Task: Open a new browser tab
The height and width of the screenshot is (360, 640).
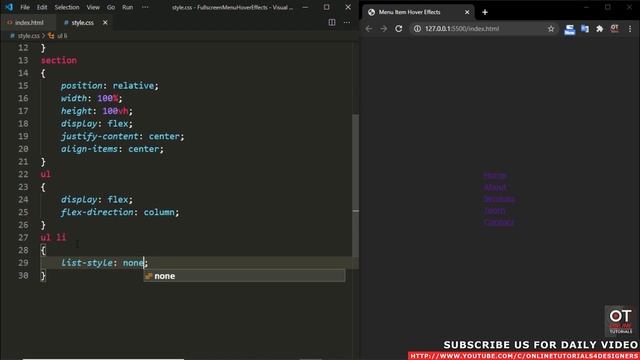Action: (485, 12)
